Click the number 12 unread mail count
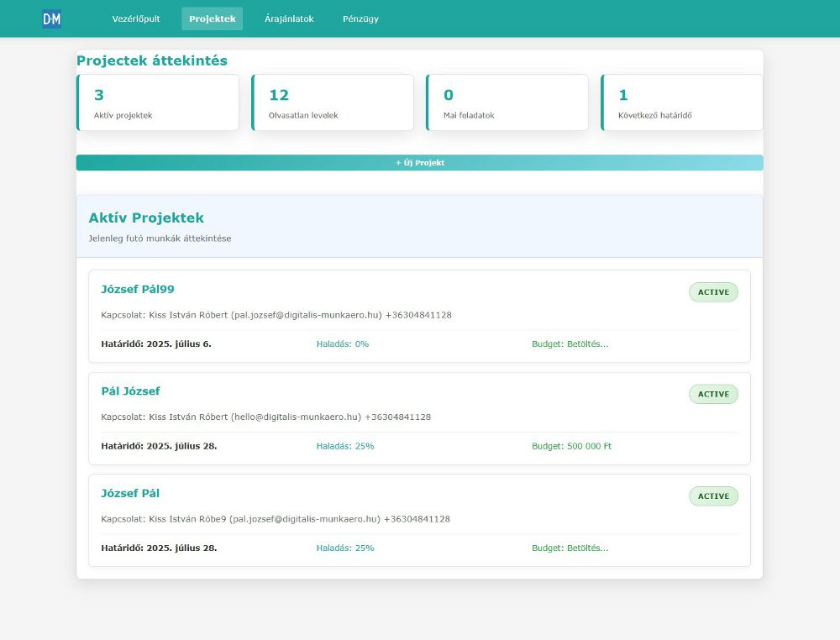Image resolution: width=840 pixels, height=640 pixels. 279,95
